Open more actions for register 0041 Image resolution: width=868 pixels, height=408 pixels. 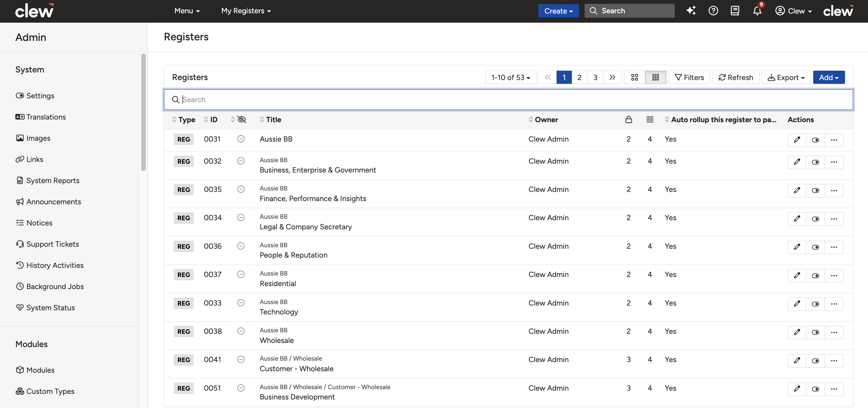click(834, 361)
